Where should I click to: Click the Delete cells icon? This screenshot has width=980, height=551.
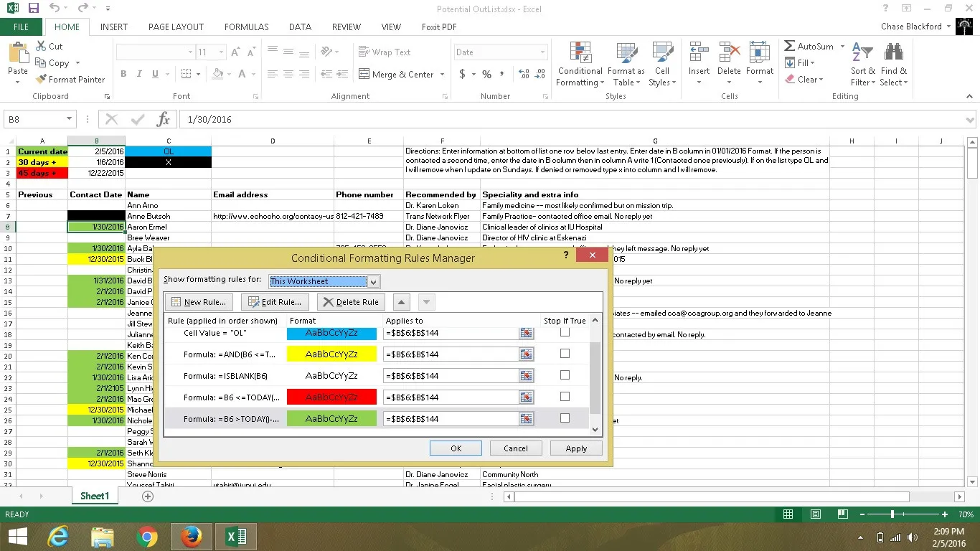point(729,53)
